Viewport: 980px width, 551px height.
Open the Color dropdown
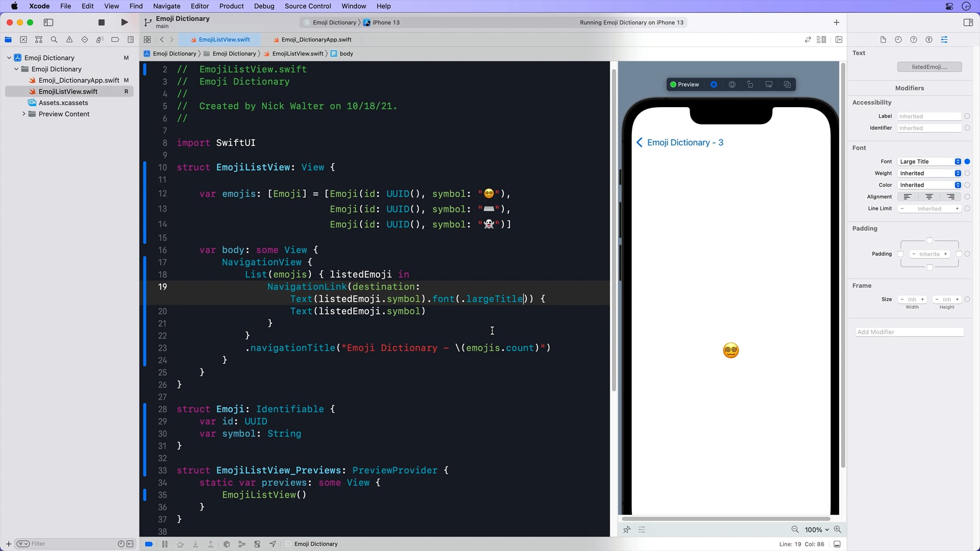pos(929,185)
